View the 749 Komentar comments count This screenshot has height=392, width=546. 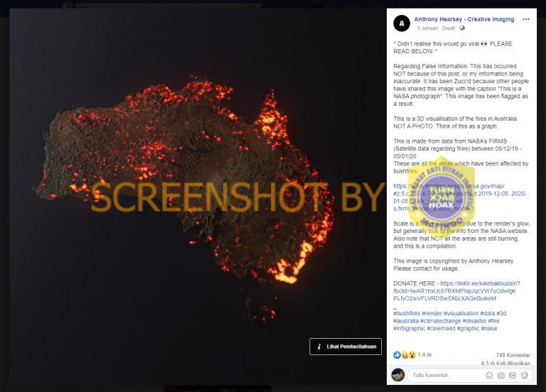513,355
